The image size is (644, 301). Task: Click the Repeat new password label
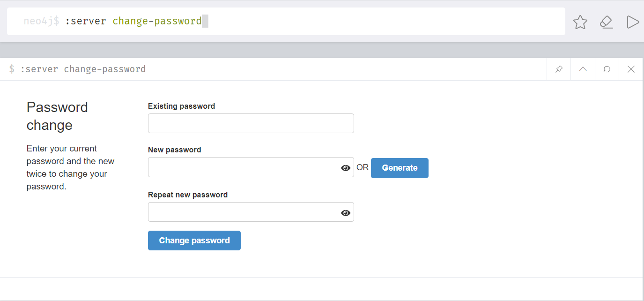click(x=188, y=195)
